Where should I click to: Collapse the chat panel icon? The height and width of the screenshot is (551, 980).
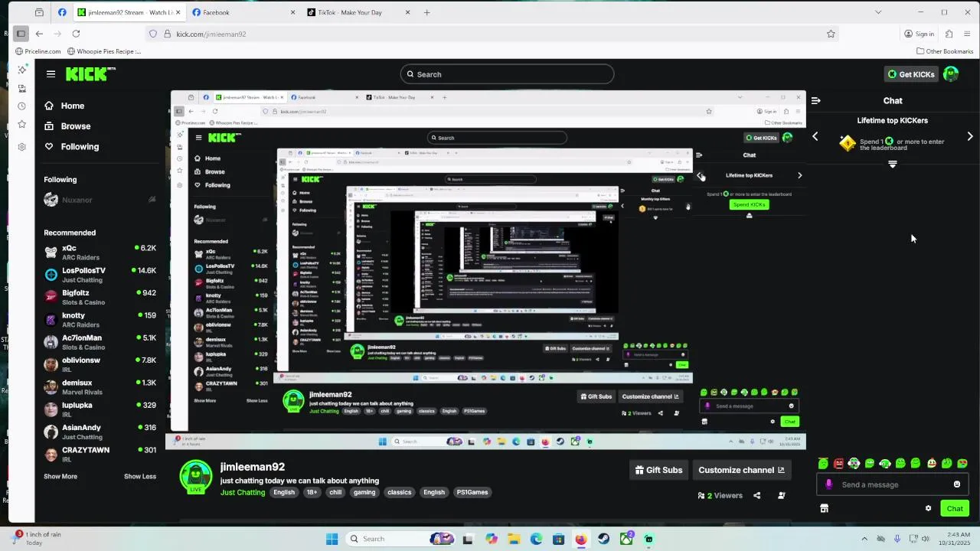coord(816,100)
